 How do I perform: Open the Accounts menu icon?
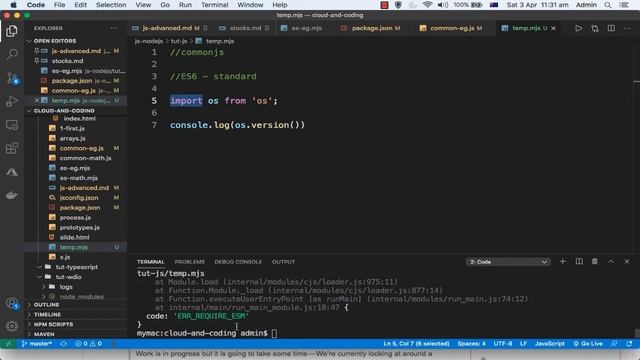coord(12,303)
